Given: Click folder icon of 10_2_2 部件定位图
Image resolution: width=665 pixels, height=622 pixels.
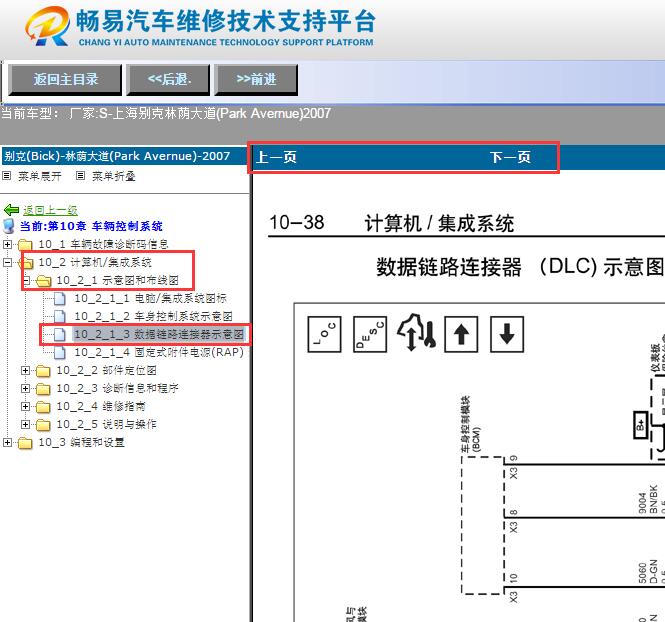Looking at the screenshot, I should (43, 371).
